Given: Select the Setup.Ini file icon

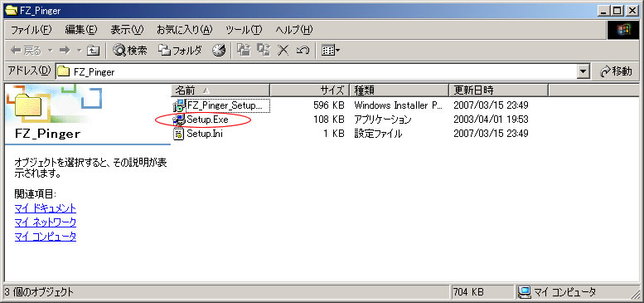Looking at the screenshot, I should 179,134.
